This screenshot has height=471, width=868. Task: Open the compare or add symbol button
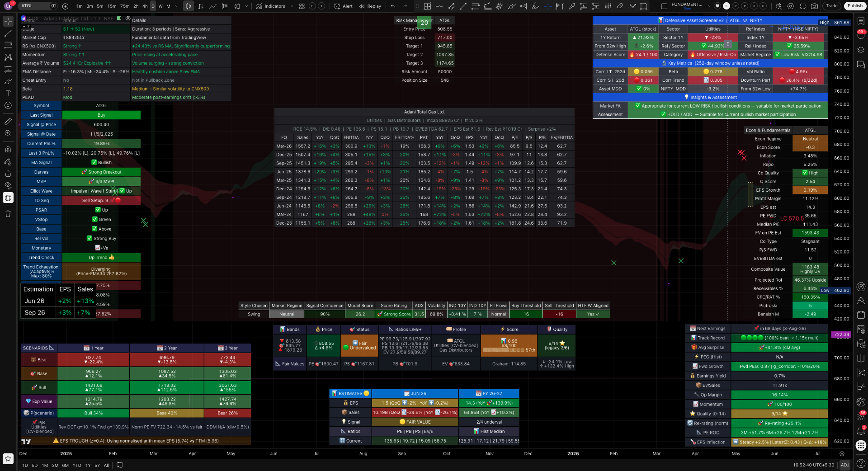point(65,6)
